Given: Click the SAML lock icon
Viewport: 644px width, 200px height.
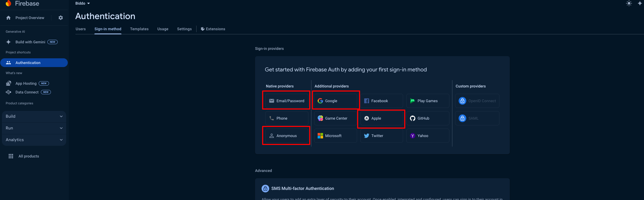Looking at the screenshot, I should click(x=462, y=118).
